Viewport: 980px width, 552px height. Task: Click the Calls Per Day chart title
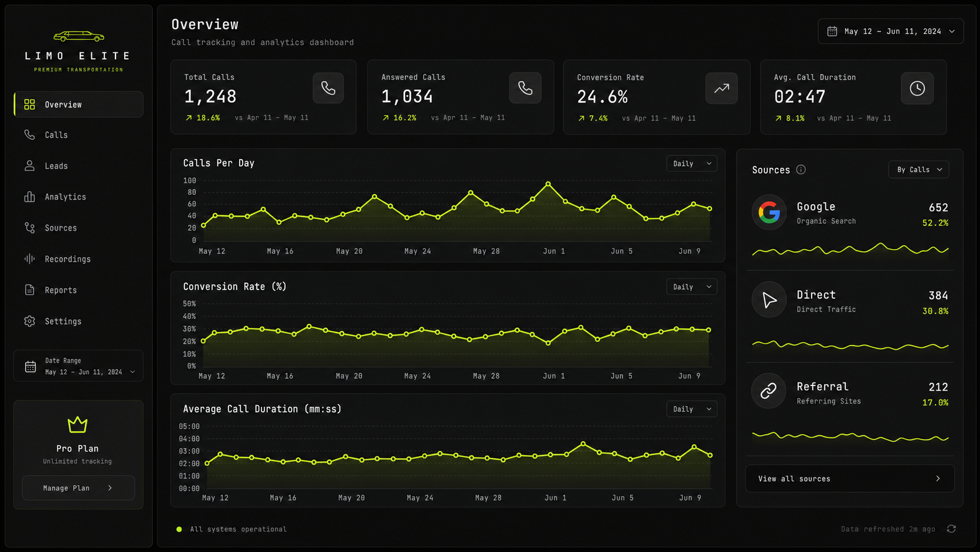pos(219,163)
